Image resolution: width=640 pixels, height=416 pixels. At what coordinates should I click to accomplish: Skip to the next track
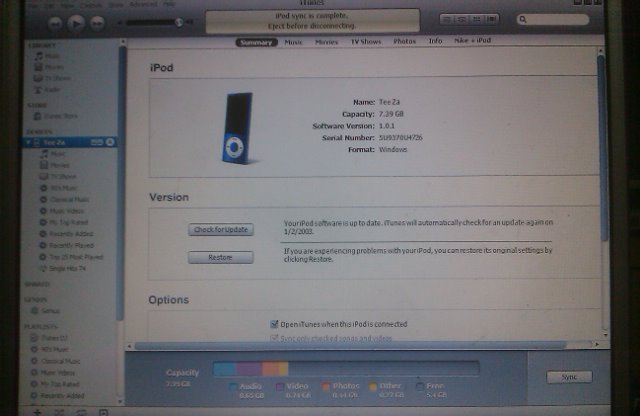coord(99,22)
